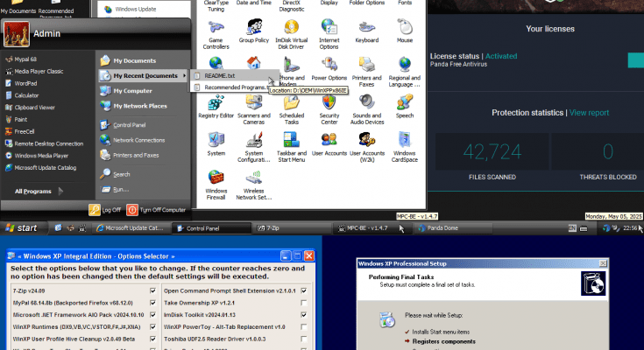Image resolution: width=644 pixels, height=350 pixels.
Task: Click the Windows CardSpace icon
Action: point(405,142)
